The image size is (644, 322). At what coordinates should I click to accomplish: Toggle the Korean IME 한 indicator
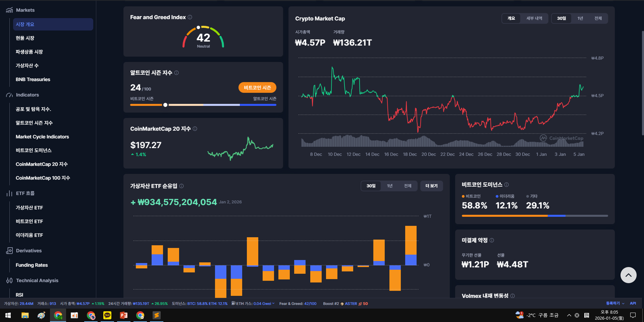[587, 315]
